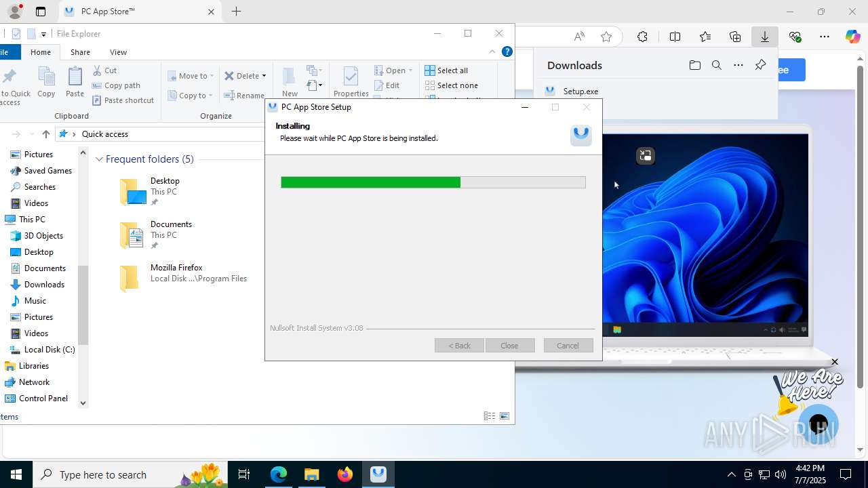The image size is (868, 488).
Task: Click Cancel in PC App Store Setup
Action: [568, 346]
